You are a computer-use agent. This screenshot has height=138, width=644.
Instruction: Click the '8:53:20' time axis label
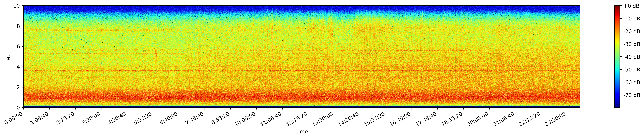coord(221,118)
